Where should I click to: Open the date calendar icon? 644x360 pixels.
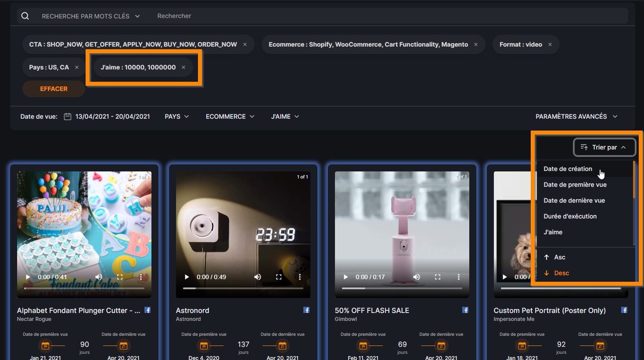68,116
